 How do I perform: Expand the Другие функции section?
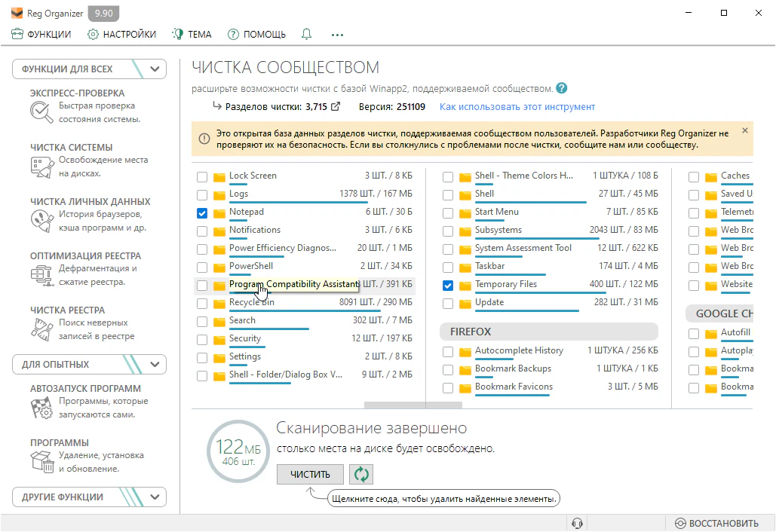tap(155, 497)
